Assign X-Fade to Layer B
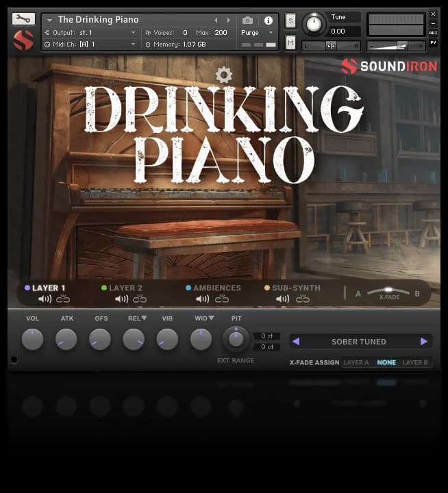448x493 pixels. (415, 362)
